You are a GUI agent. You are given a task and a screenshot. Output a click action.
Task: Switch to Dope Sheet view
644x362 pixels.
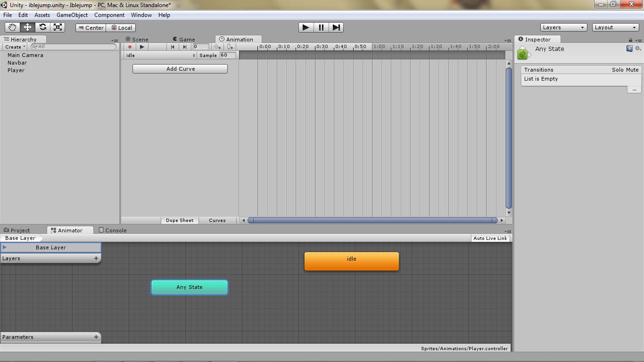pos(180,221)
